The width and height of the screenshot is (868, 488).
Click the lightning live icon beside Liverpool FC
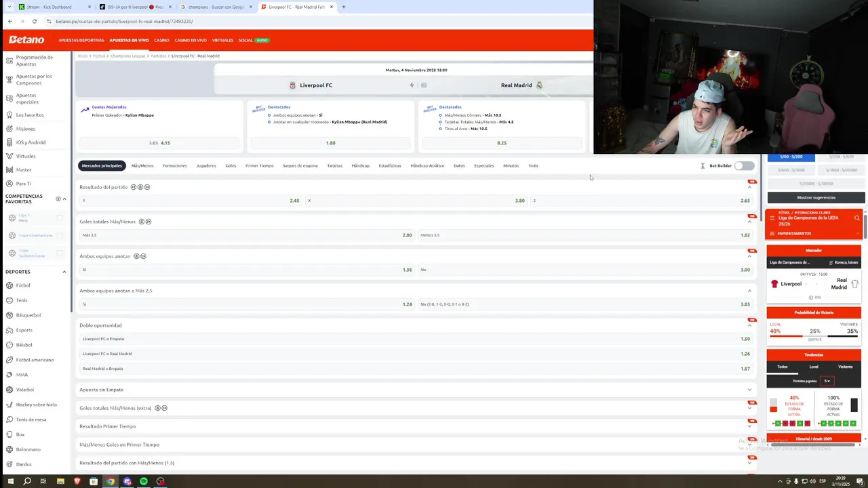[412, 85]
